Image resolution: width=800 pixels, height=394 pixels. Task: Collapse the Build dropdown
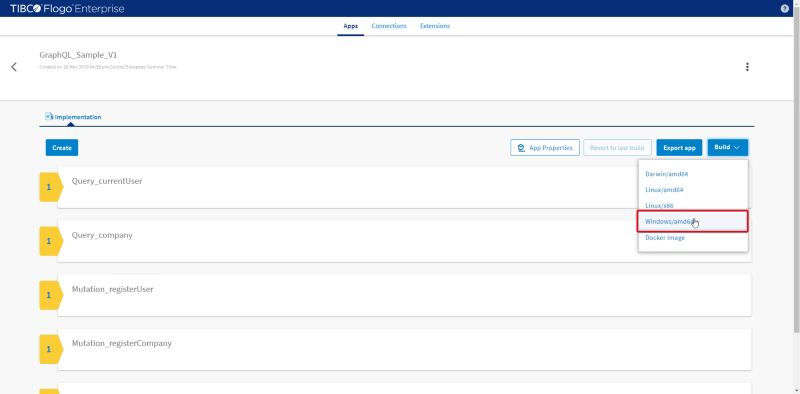click(728, 147)
